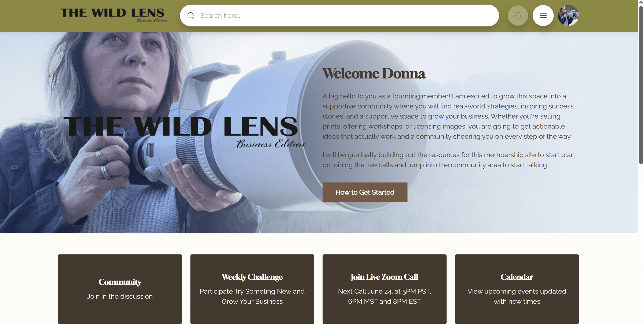Click the large Wild Lens hero logo
Viewport: 644px width, 324px height.
click(x=184, y=131)
